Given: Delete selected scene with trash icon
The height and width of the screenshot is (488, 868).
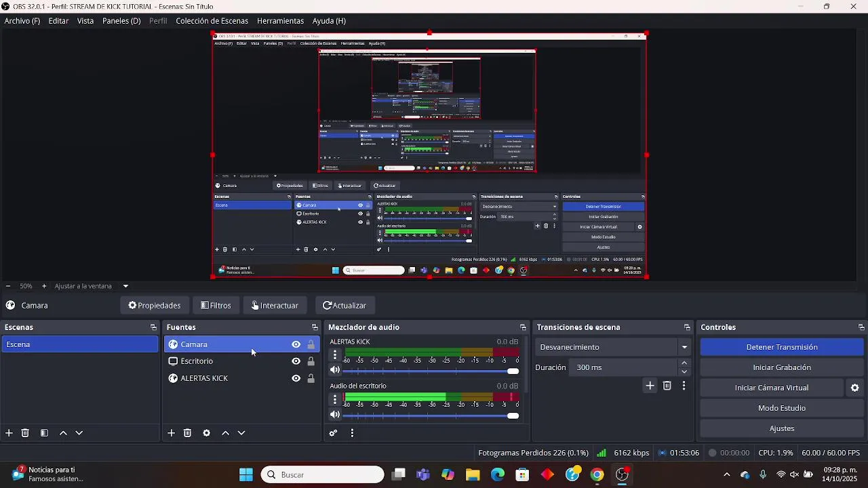Looking at the screenshot, I should 25,433.
